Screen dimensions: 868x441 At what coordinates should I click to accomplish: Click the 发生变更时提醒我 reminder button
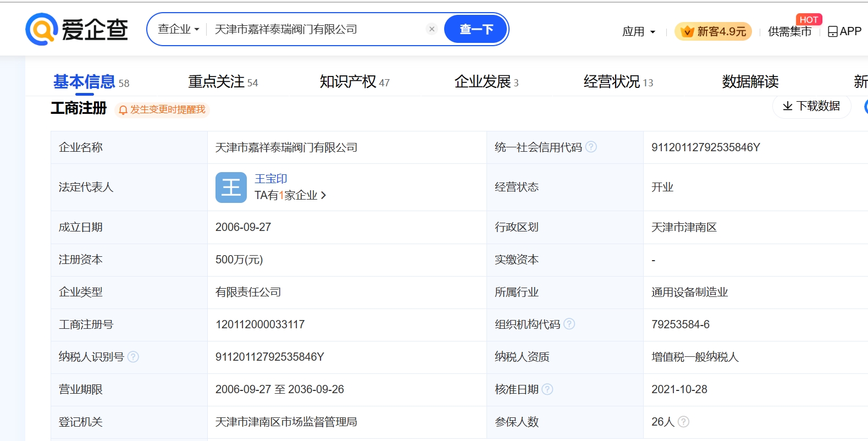[162, 110]
